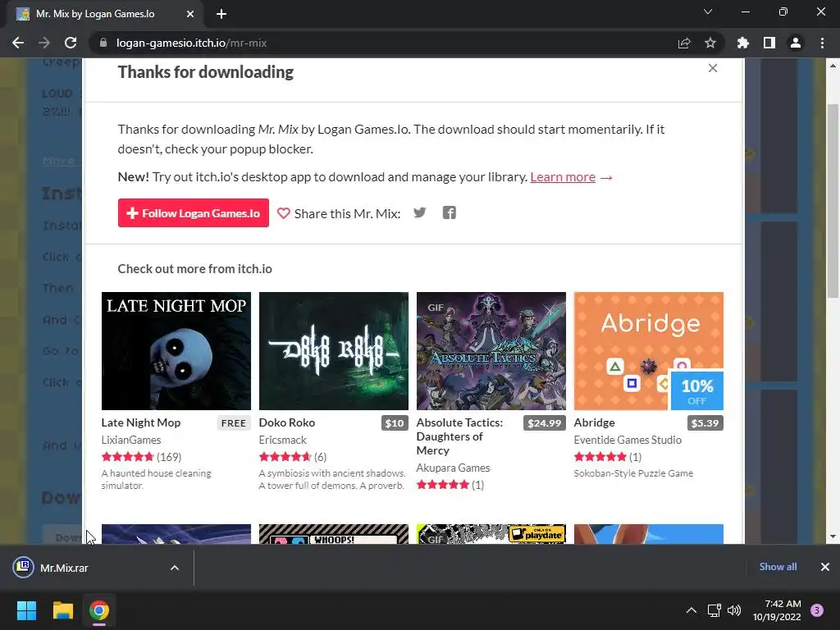The width and height of the screenshot is (840, 630).
Task: Click the volume speaker tray icon
Action: pyautogui.click(x=734, y=610)
